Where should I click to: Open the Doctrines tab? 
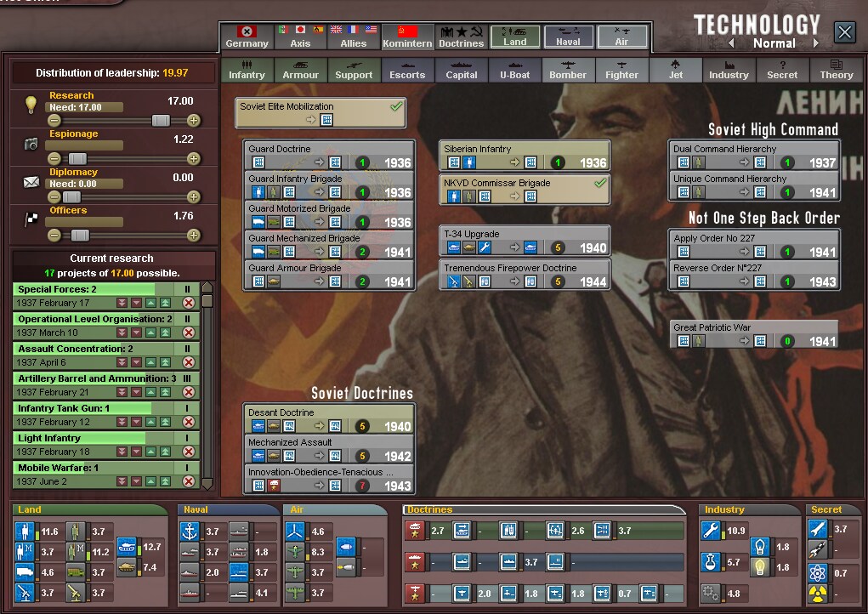click(461, 37)
